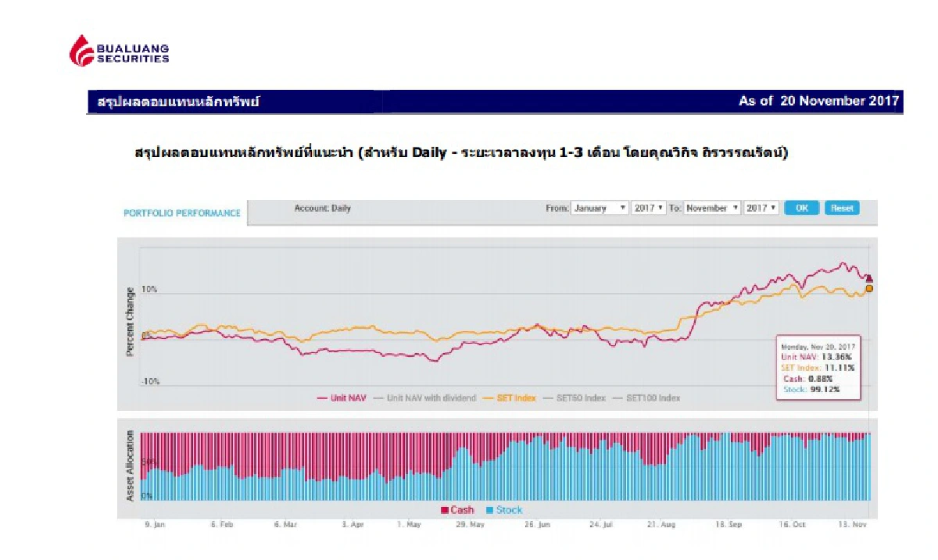
Task: Toggle the SET100 Index legend series
Action: 646,398
